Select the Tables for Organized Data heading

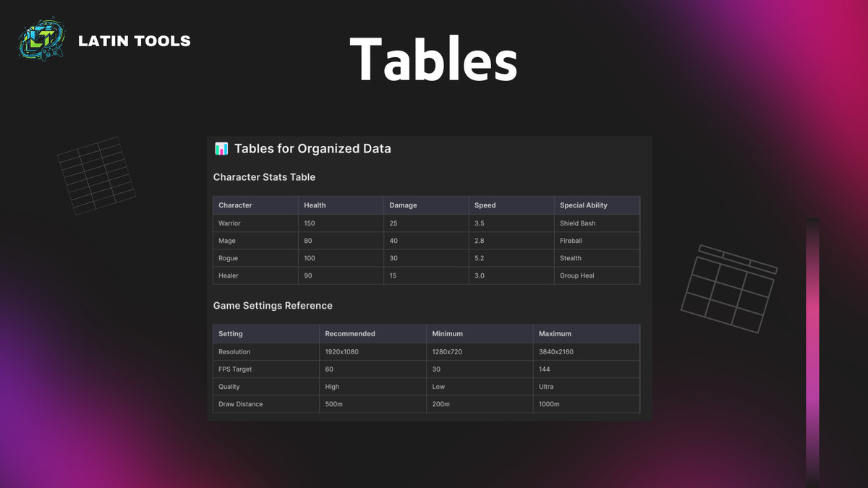(312, 149)
